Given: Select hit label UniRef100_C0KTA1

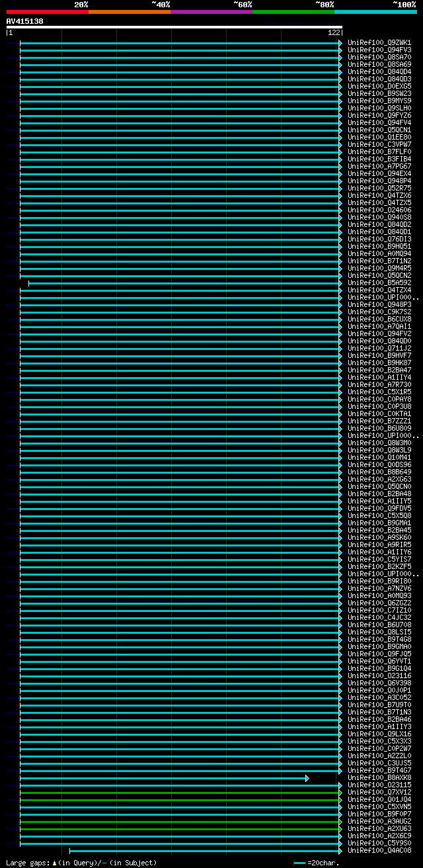Looking at the screenshot, I should coord(379,414).
